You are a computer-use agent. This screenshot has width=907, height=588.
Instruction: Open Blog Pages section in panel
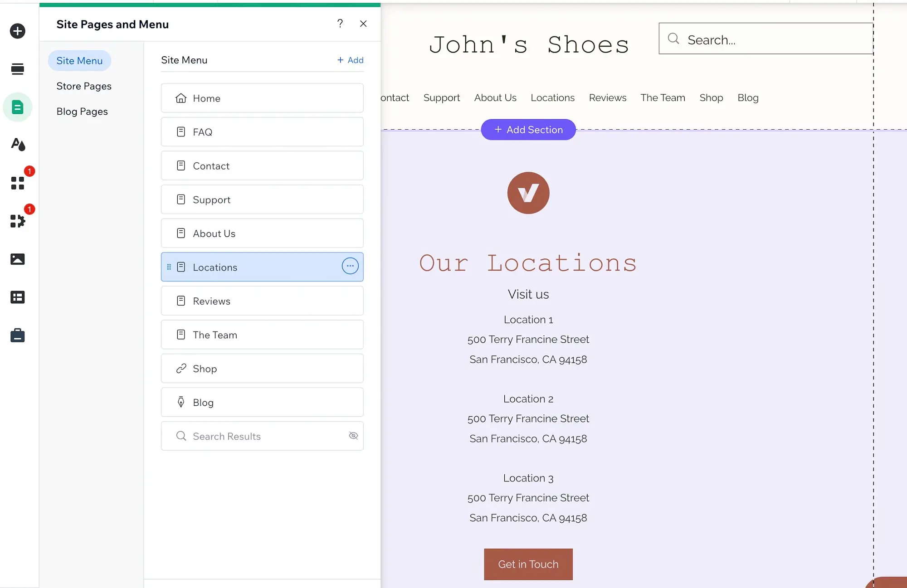coord(82,111)
